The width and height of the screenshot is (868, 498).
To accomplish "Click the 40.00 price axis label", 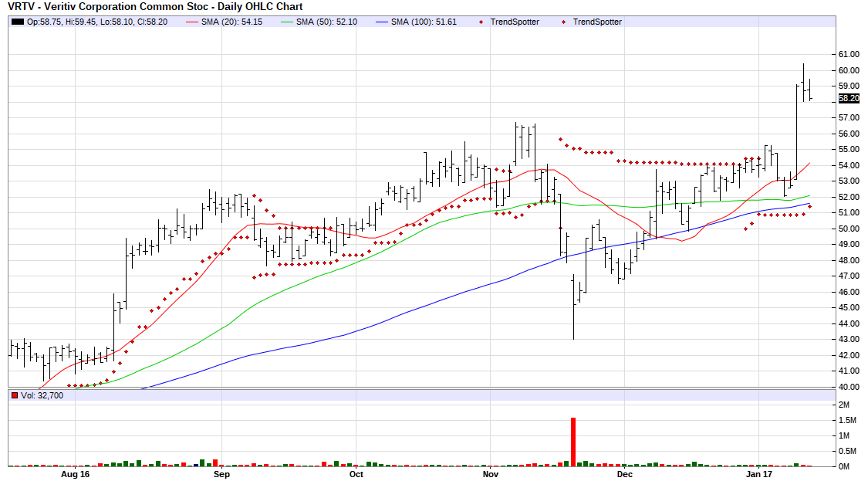I will click(x=849, y=387).
